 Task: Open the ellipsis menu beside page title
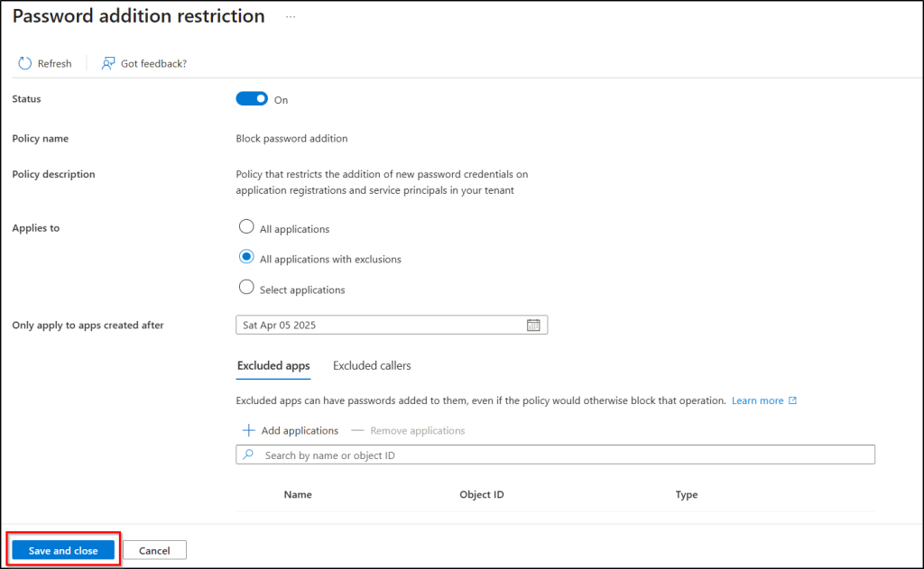coord(291,17)
